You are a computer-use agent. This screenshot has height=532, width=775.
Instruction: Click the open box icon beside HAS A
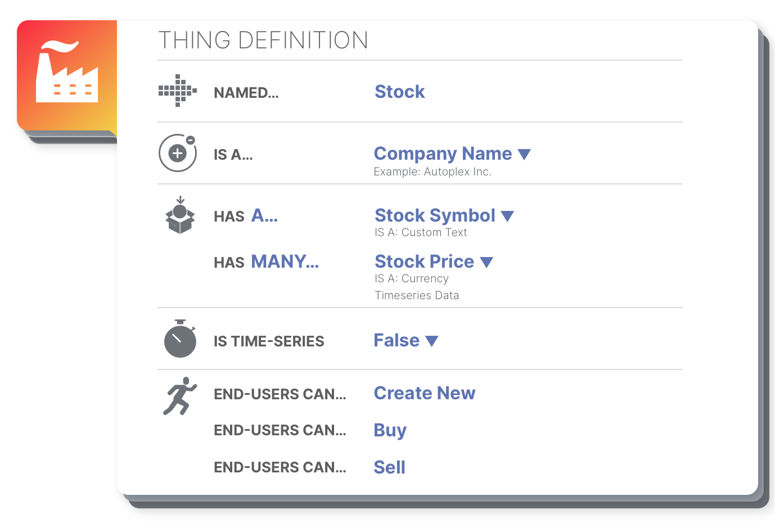click(180, 215)
